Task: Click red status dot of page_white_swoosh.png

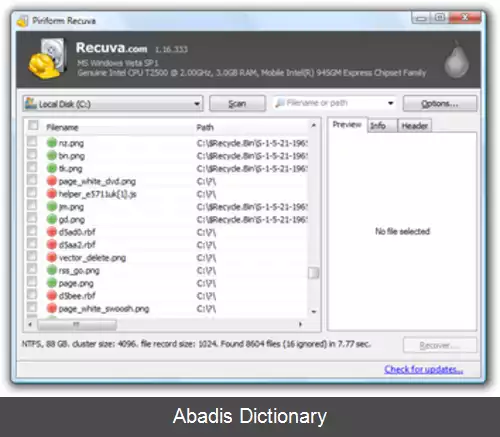Action: click(52, 308)
